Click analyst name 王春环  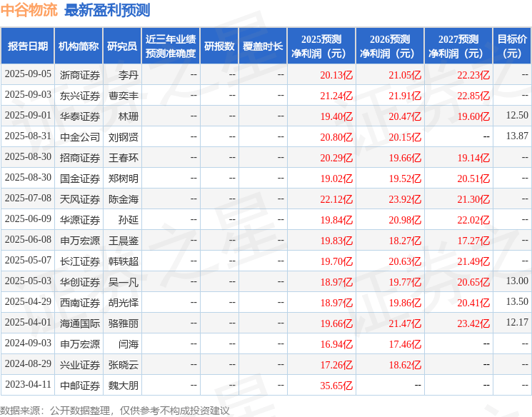[x=123, y=158]
